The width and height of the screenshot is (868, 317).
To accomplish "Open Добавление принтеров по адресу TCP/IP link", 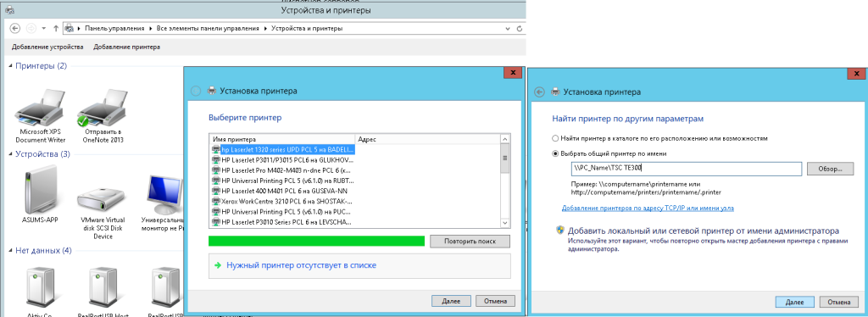I will (648, 208).
